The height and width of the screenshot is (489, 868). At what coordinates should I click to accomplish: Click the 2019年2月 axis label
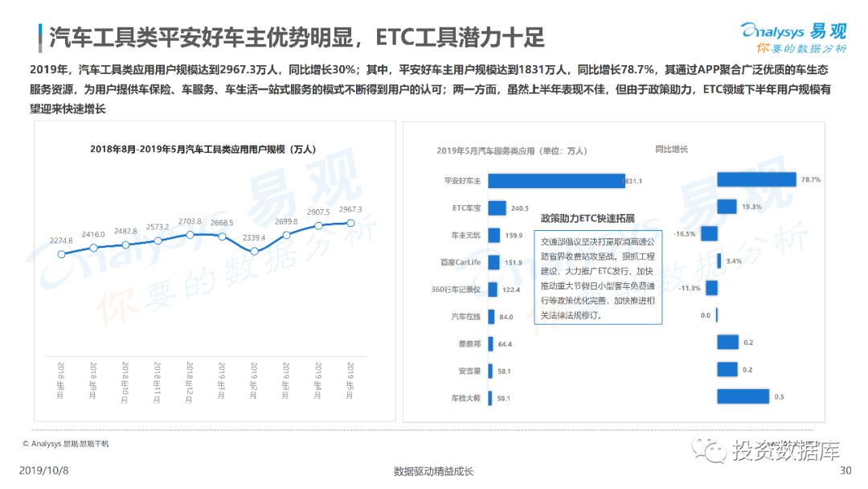tap(253, 380)
